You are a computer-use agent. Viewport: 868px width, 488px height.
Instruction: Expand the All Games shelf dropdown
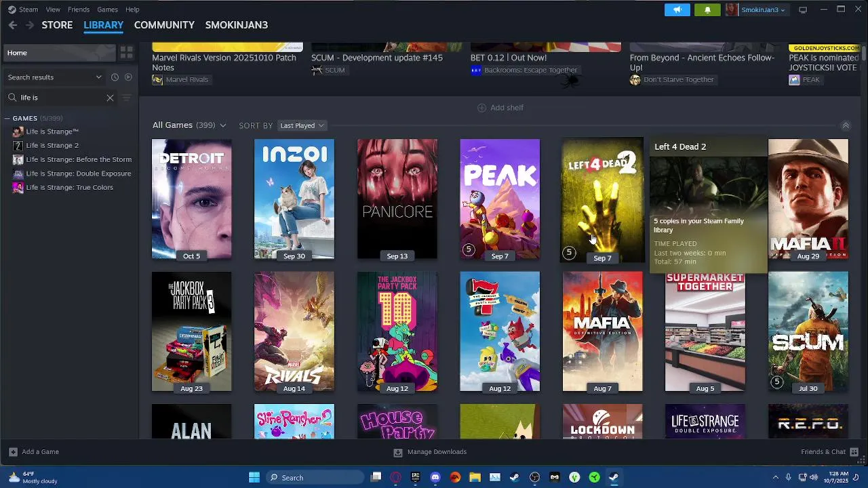tap(222, 125)
